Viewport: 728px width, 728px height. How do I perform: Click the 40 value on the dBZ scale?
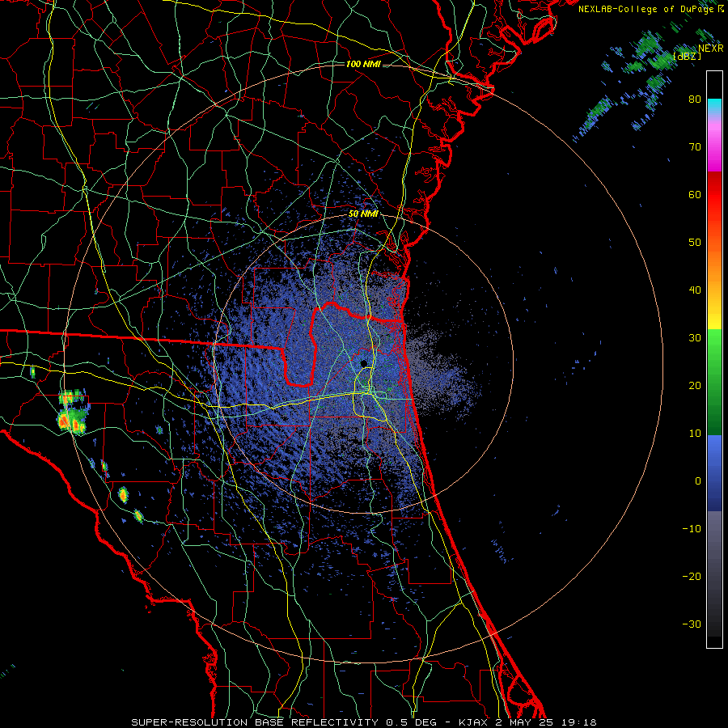pyautogui.click(x=695, y=290)
